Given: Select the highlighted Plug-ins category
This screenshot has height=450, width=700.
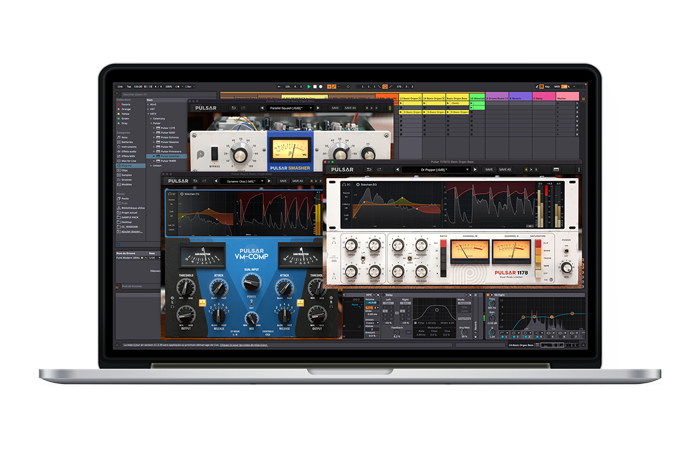Looking at the screenshot, I should [130, 166].
